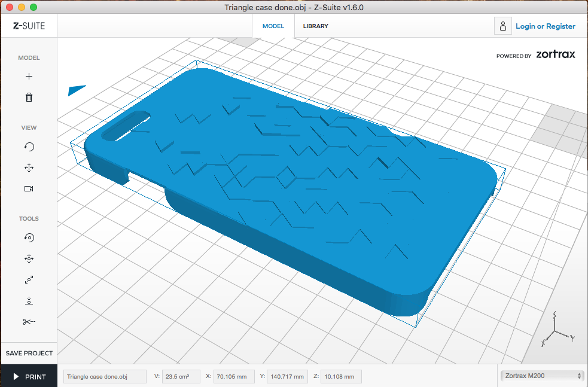Choose the place on platform tool
588x387 pixels.
coord(29,300)
